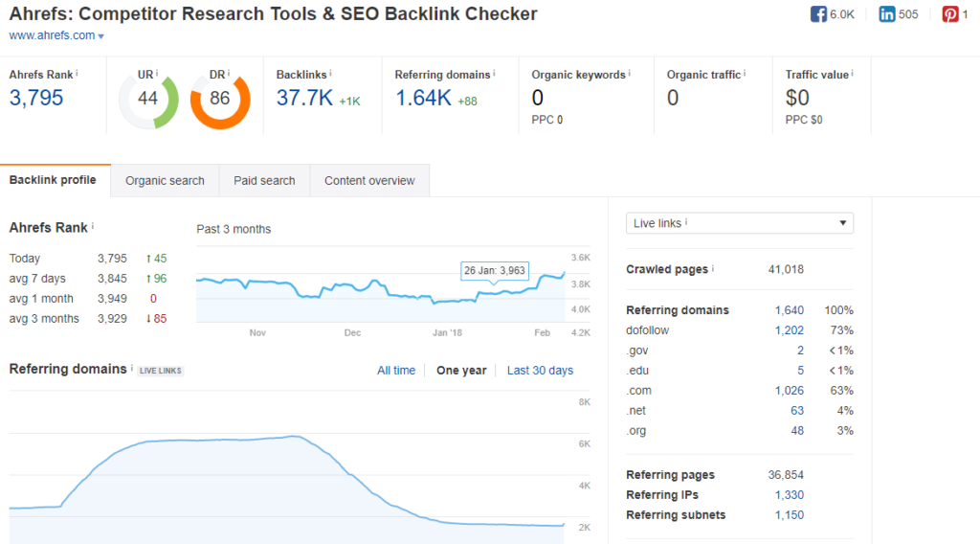
Task: Open the 1.64K referring domains value
Action: [x=423, y=98]
